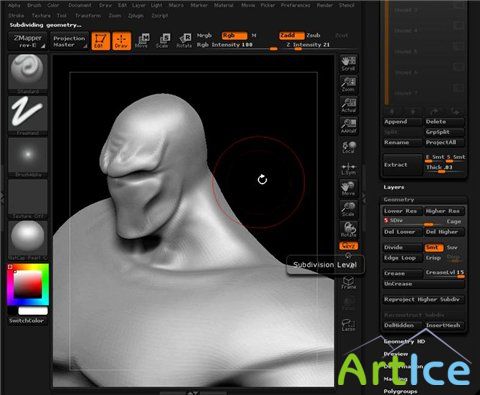The width and height of the screenshot is (480, 395).
Task: Toggle Zadd sculpt mode
Action: pyautogui.click(x=292, y=36)
